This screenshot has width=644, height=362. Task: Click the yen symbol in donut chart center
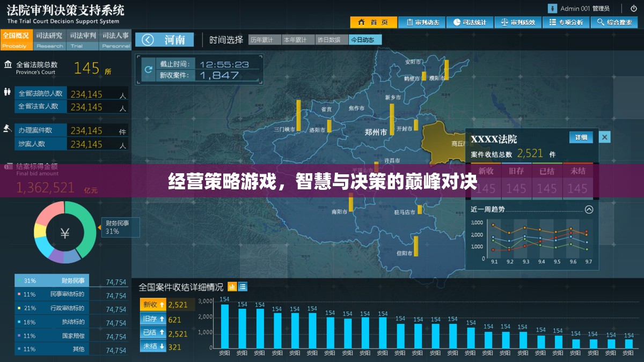pos(65,233)
